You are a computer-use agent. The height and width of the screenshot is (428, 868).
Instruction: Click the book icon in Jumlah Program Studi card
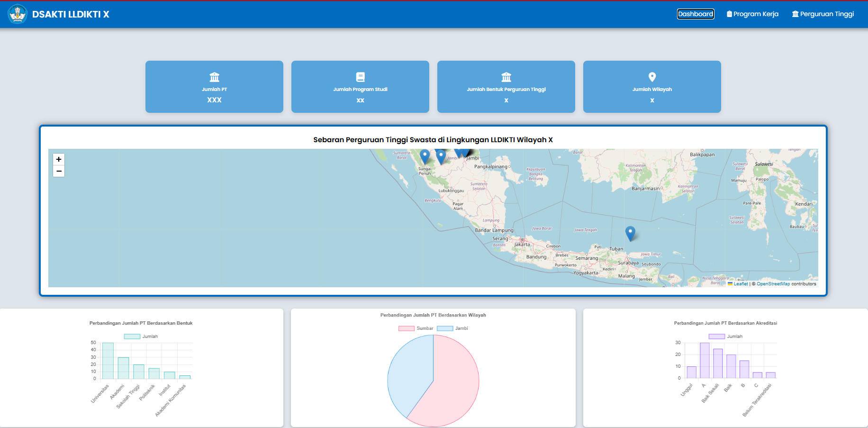pos(360,77)
